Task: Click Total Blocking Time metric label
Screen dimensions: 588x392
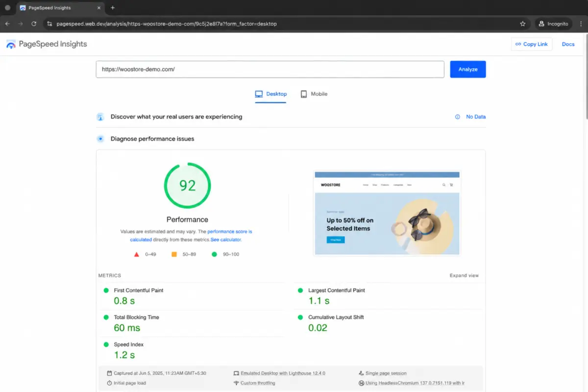Action: coord(137,318)
